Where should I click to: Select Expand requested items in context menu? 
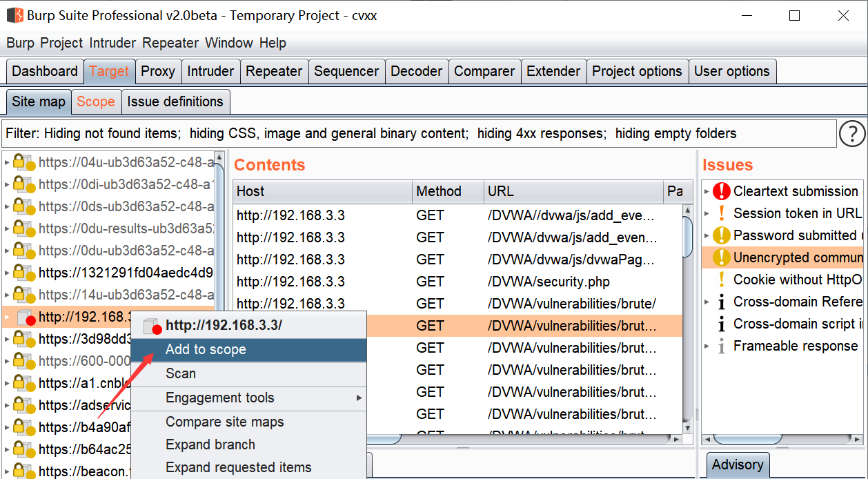pos(248,467)
